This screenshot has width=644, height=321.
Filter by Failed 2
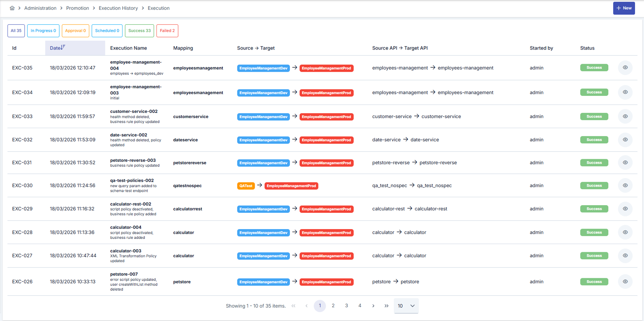(167, 31)
